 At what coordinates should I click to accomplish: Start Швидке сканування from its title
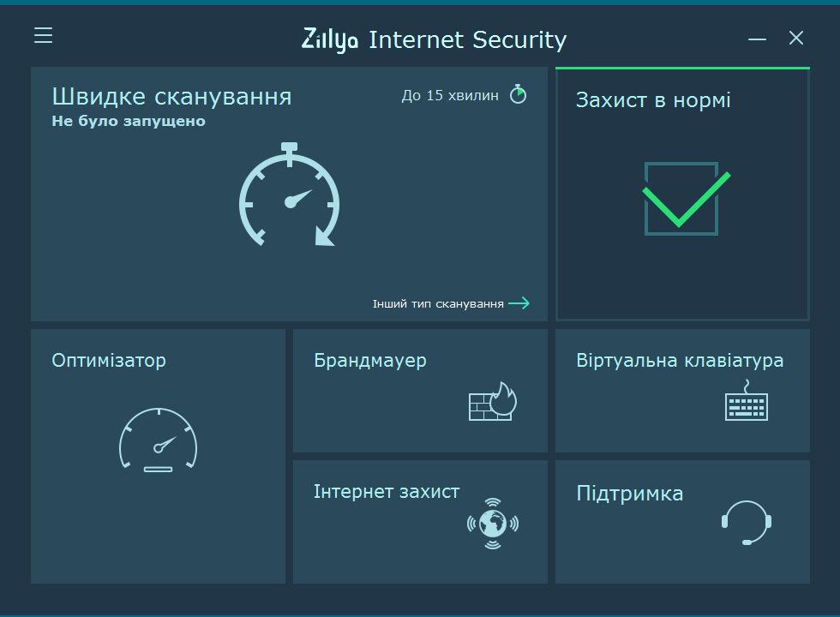pyautogui.click(x=171, y=97)
